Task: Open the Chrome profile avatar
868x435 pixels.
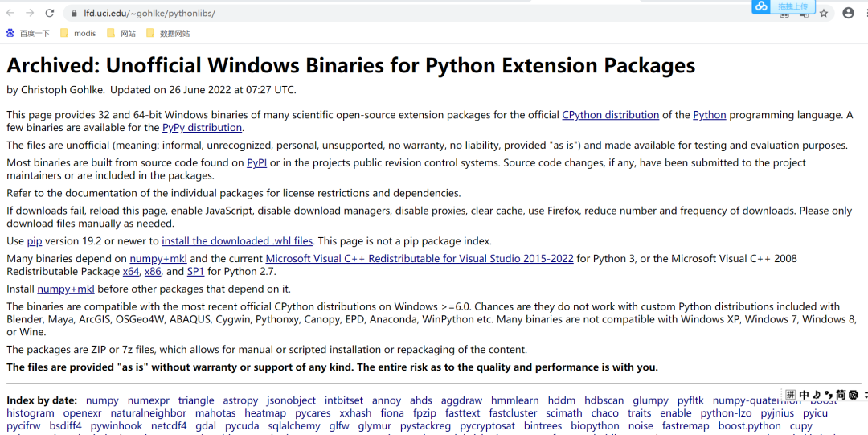Action: 848,13
